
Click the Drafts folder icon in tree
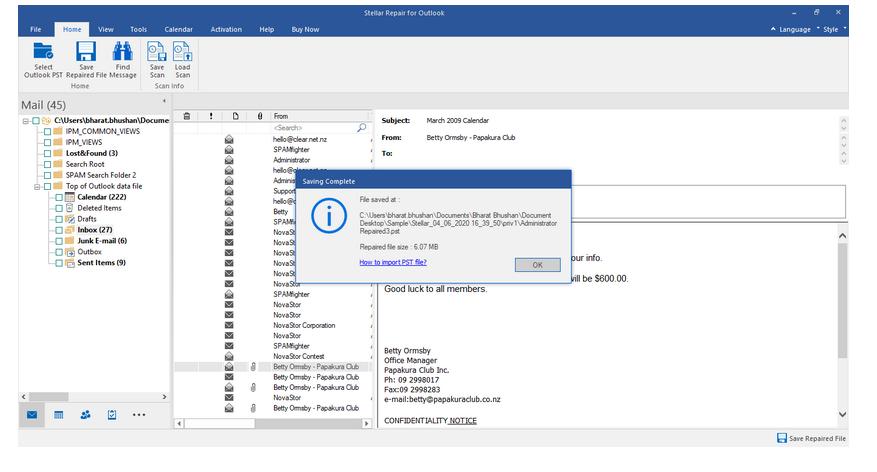(70, 219)
